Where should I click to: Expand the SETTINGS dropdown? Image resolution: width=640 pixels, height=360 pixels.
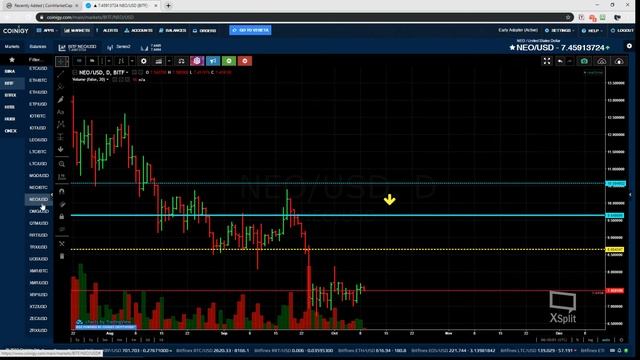560,31
